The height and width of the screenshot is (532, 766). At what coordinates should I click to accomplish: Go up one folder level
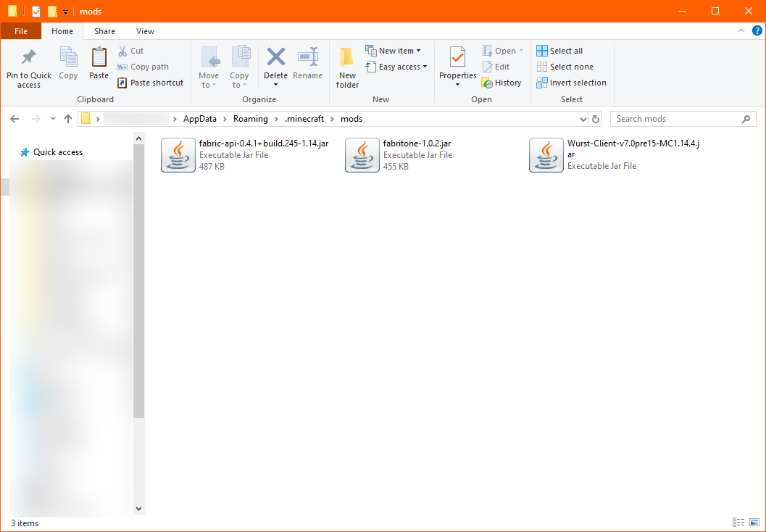[x=68, y=119]
